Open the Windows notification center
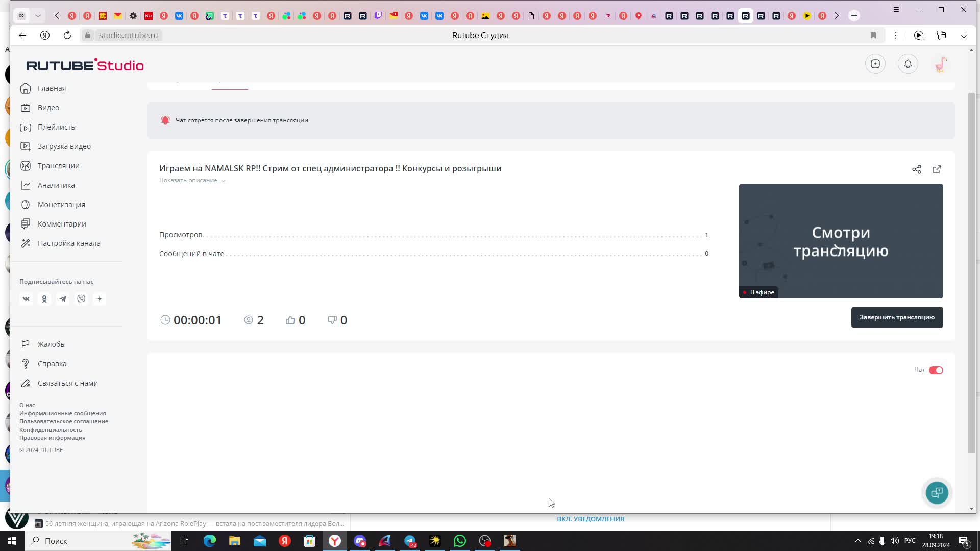 (964, 541)
